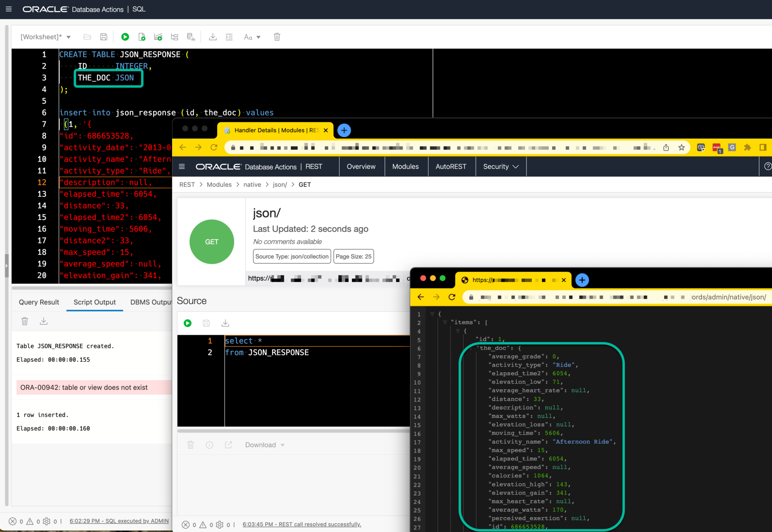The width and height of the screenshot is (772, 532).
Task: Open the REST page hamburger menu
Action: [182, 167]
